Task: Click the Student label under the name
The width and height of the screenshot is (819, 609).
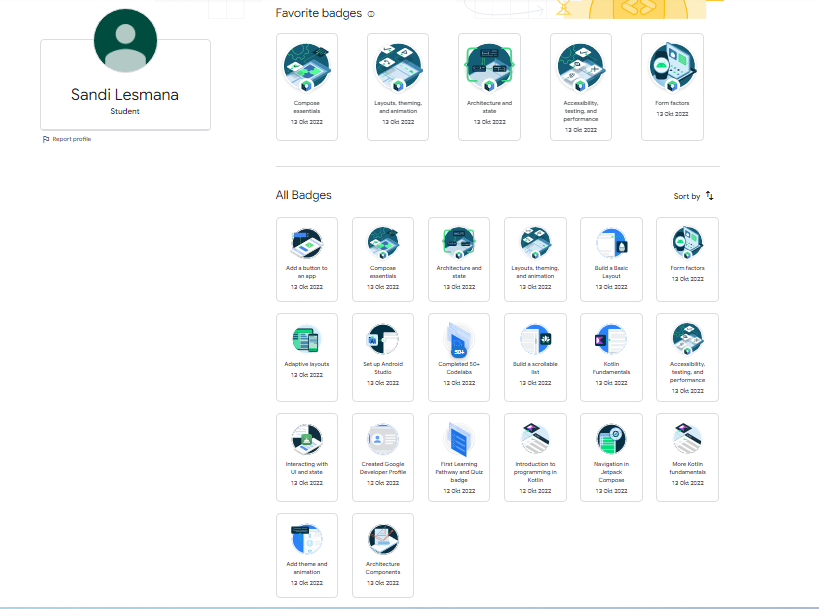Action: [x=125, y=111]
